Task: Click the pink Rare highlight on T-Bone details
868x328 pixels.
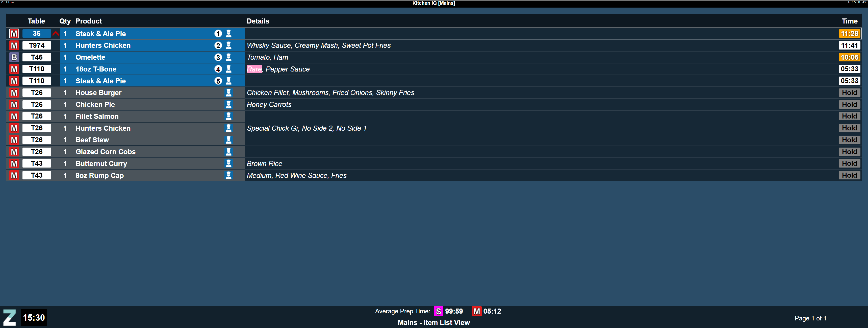Action: point(254,69)
